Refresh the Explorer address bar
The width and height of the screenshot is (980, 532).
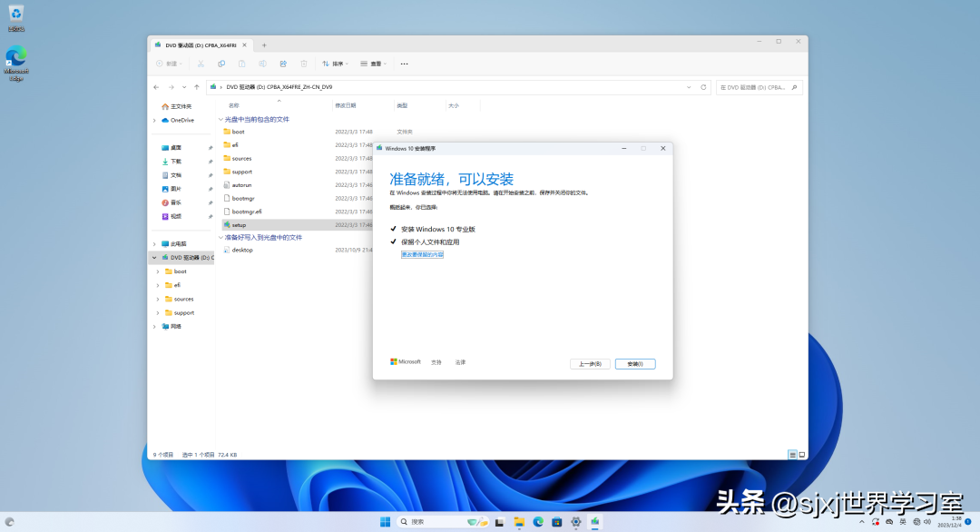(703, 87)
